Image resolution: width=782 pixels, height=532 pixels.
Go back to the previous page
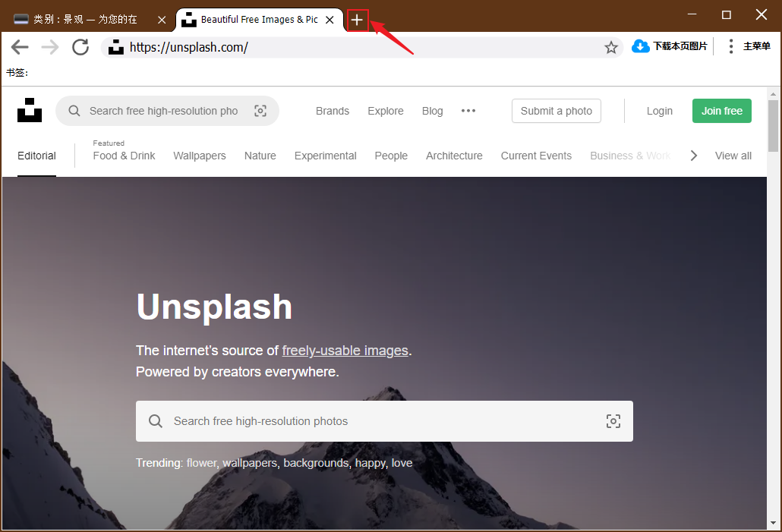20,47
